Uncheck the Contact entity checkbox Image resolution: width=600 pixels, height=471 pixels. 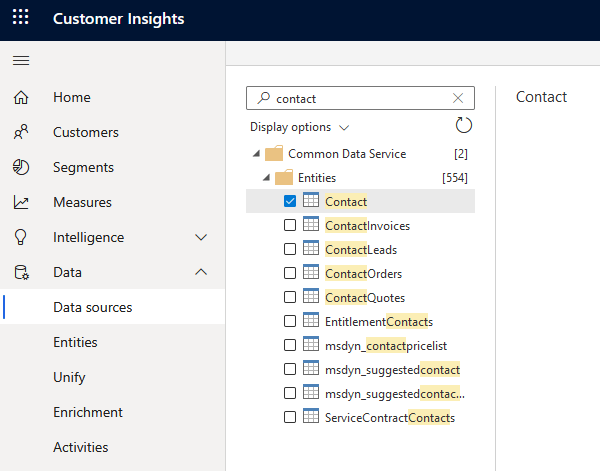pyautogui.click(x=290, y=202)
